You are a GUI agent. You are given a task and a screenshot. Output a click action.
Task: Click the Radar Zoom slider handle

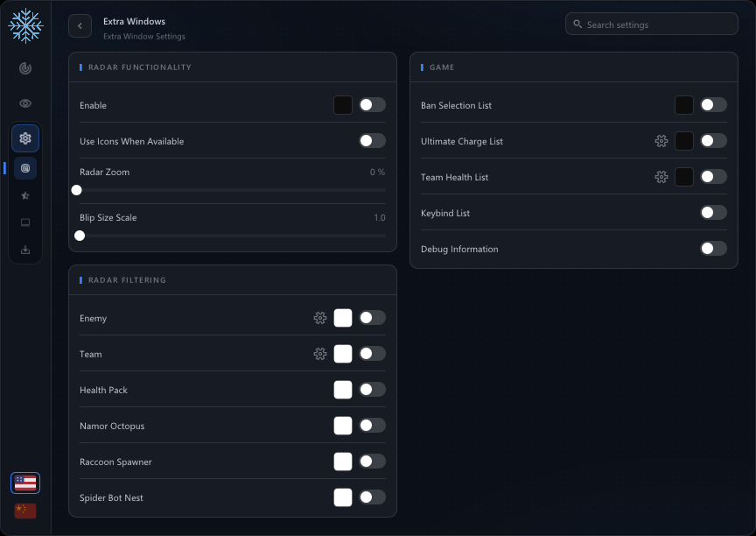77,190
